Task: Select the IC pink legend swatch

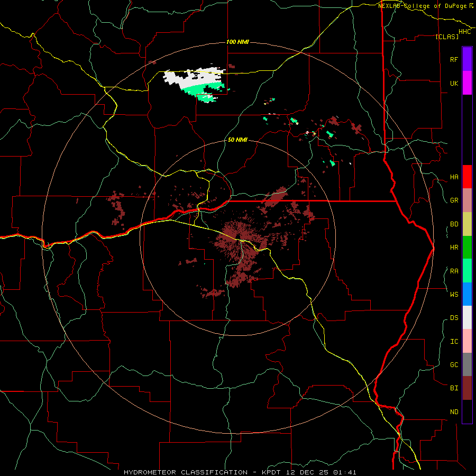Action: (467, 341)
